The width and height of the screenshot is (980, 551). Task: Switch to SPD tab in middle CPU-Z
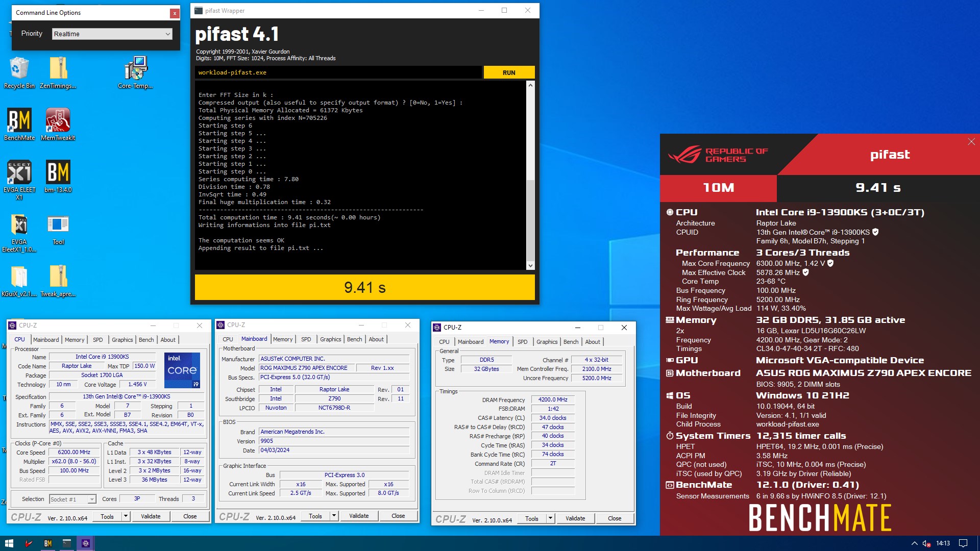point(306,339)
